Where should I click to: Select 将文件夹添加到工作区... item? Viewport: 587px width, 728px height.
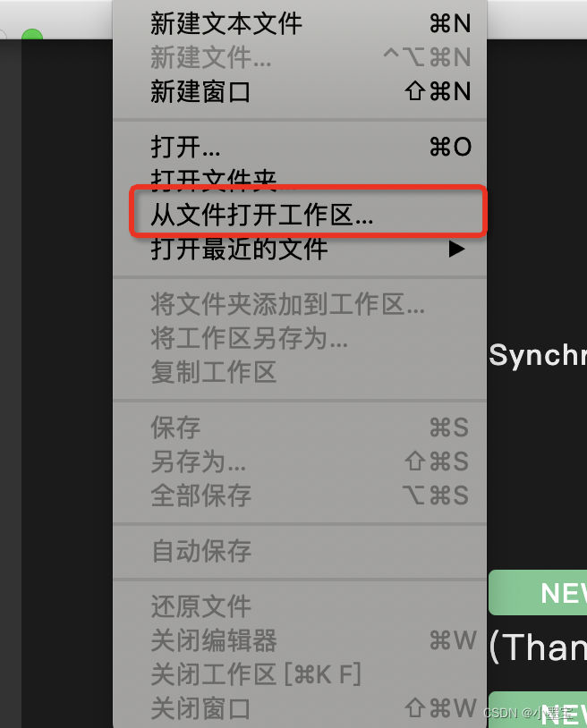point(300,305)
